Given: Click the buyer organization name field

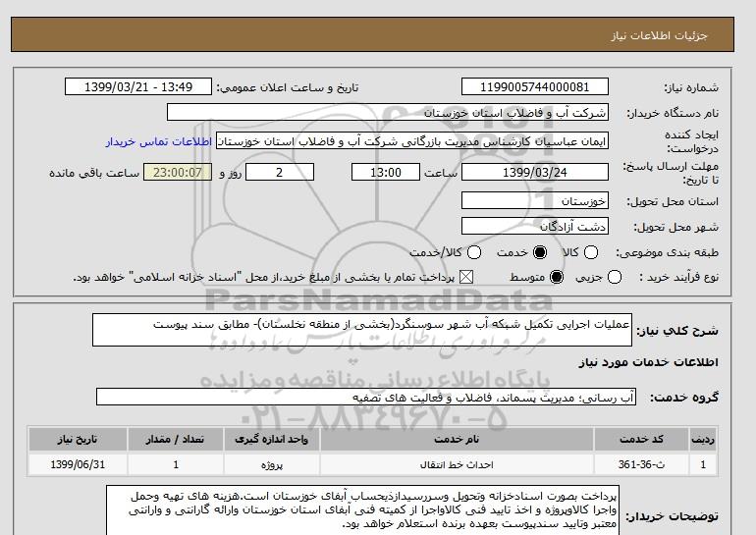Looking at the screenshot, I should pos(387,113).
